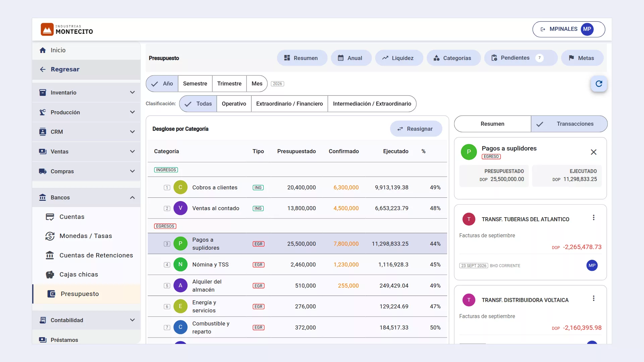Image resolution: width=644 pixels, height=362 pixels.
Task: Open Cuentas de Retenciones
Action: (86, 255)
